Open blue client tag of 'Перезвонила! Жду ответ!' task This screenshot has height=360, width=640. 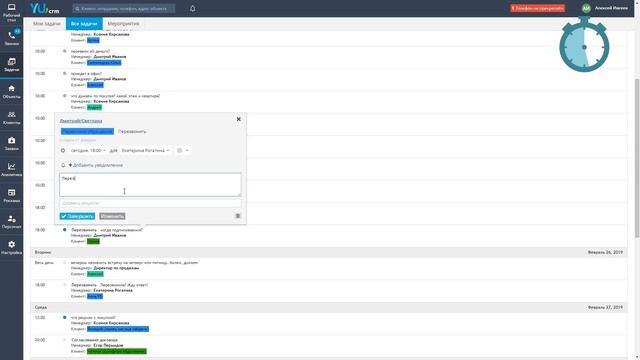(x=95, y=296)
